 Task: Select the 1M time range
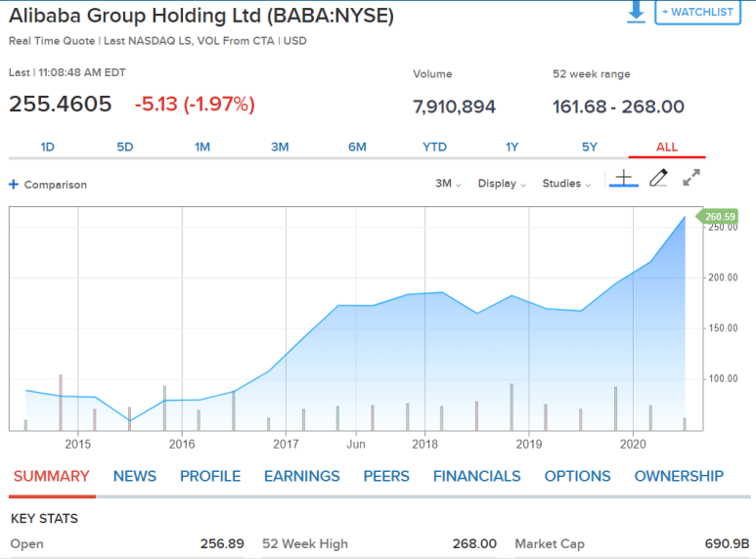[x=202, y=147]
